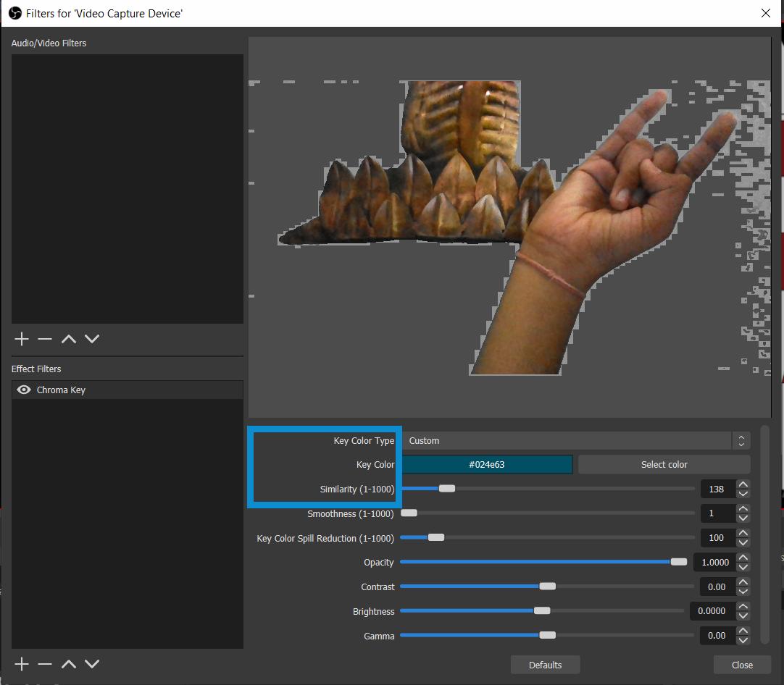Screen dimensions: 784x685
Task: Add a new effect filter
Action: click(22, 663)
